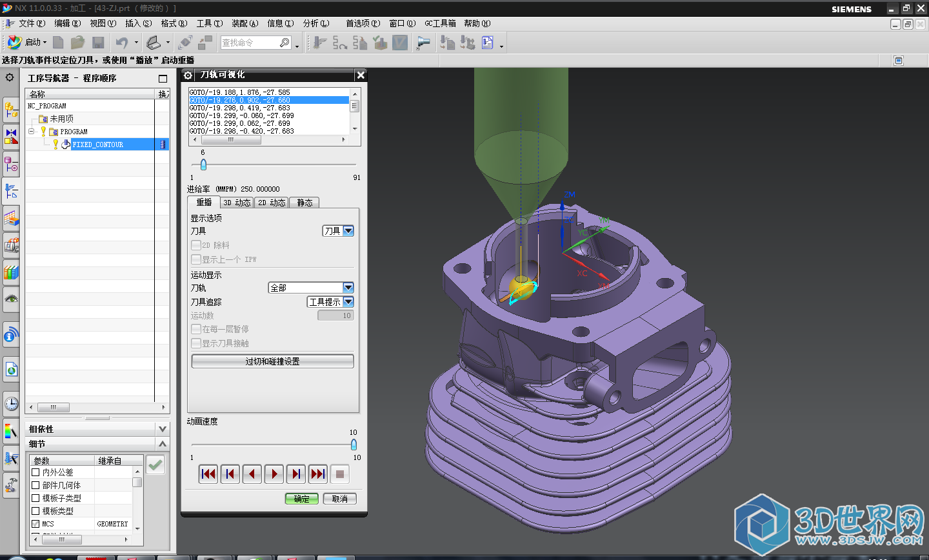Expand the 相依性 section

coord(163,429)
